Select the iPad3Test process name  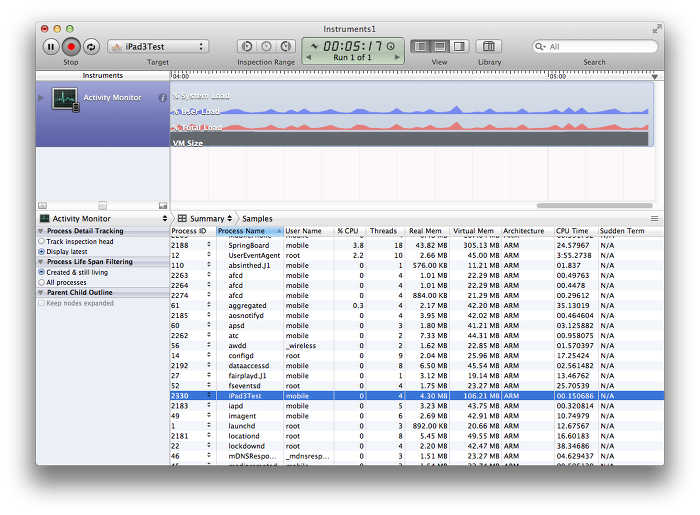245,396
